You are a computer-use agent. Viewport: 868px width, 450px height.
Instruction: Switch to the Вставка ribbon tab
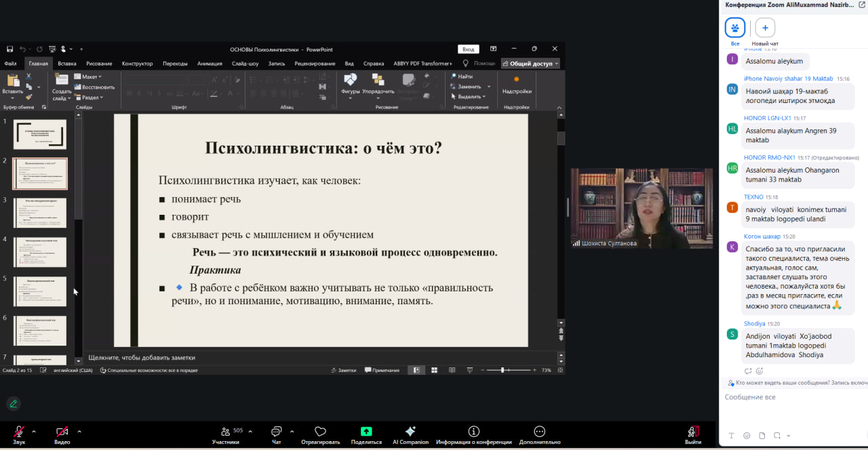click(66, 64)
